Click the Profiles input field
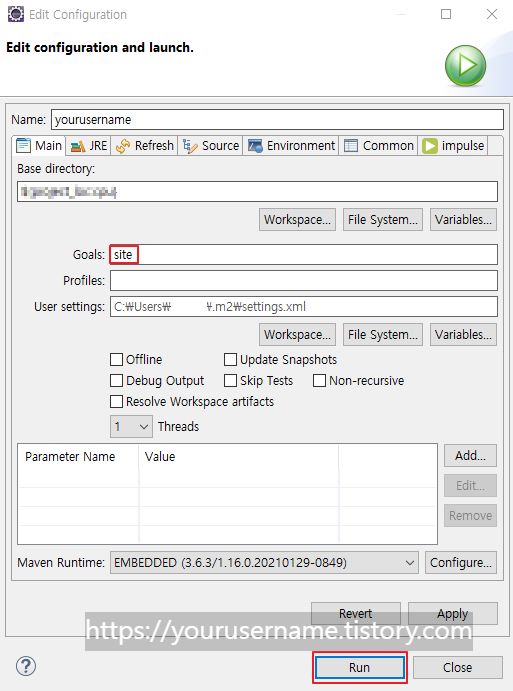 click(x=304, y=281)
